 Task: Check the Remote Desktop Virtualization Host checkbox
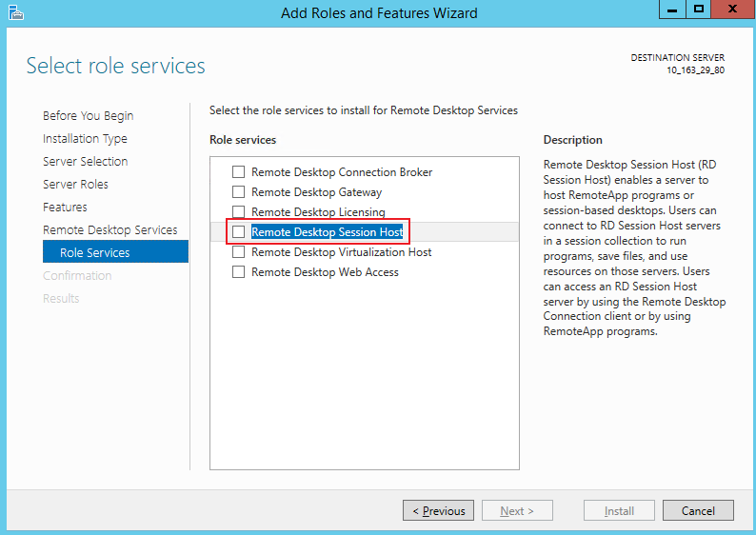(238, 251)
